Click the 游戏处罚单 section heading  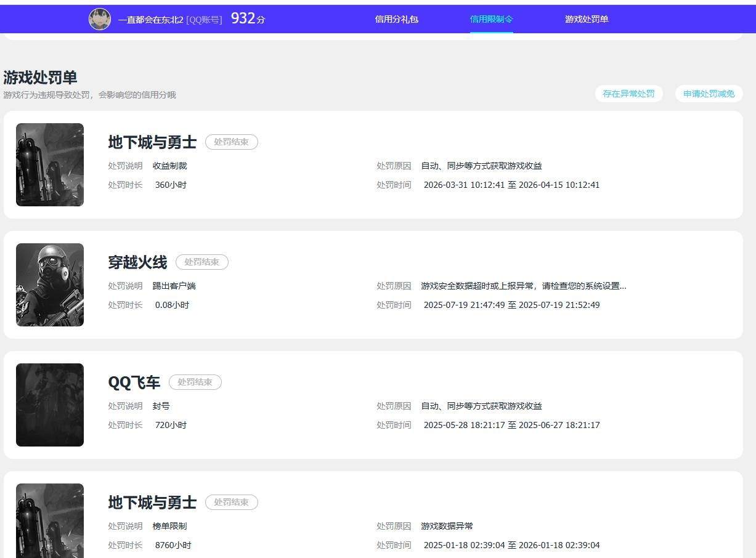click(x=40, y=78)
